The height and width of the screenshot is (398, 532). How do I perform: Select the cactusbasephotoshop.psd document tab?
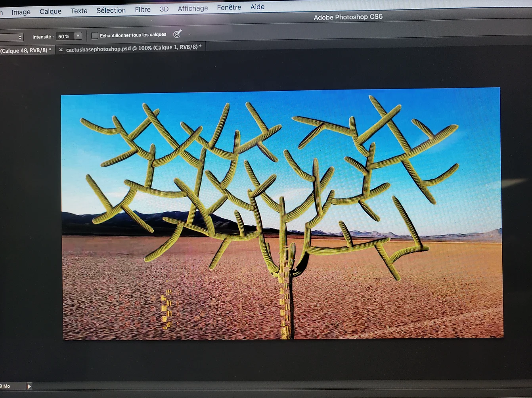coord(134,48)
